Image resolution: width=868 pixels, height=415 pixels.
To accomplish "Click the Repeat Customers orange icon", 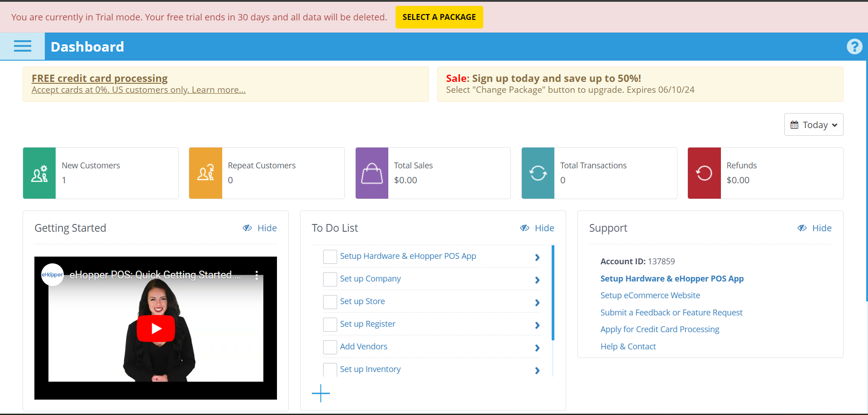I will 205,173.
